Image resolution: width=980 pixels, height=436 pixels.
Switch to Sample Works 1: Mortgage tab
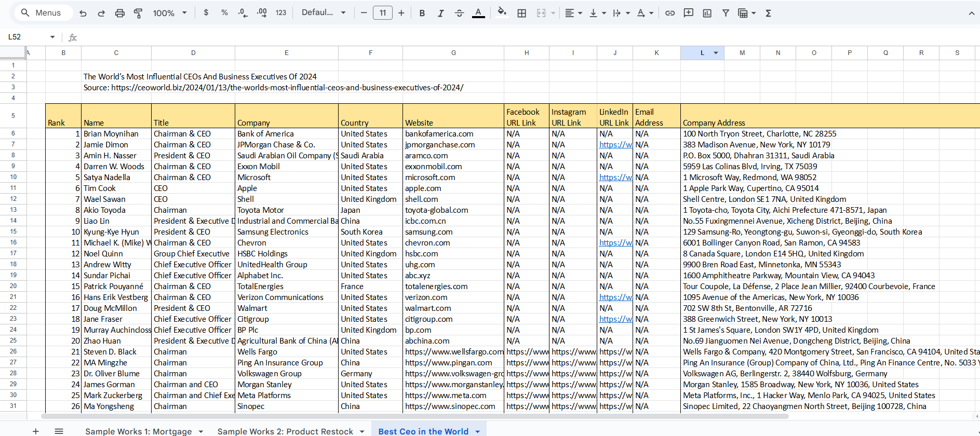click(x=138, y=431)
